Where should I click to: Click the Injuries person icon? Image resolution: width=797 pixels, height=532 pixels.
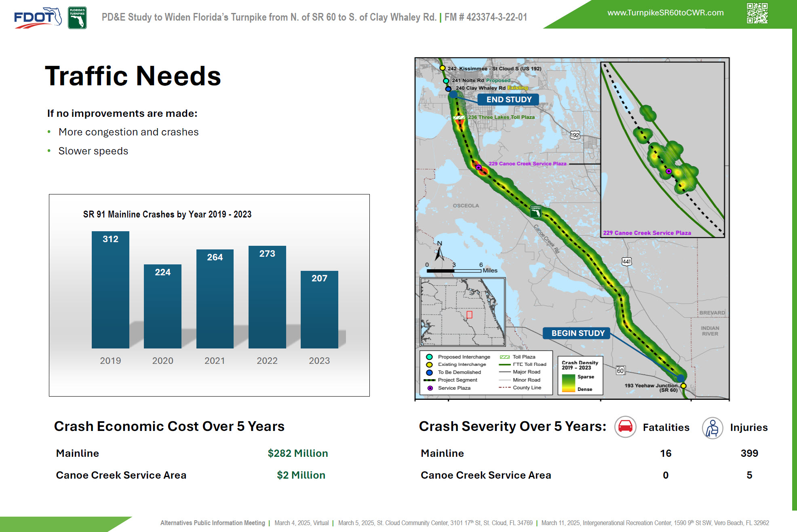(713, 428)
